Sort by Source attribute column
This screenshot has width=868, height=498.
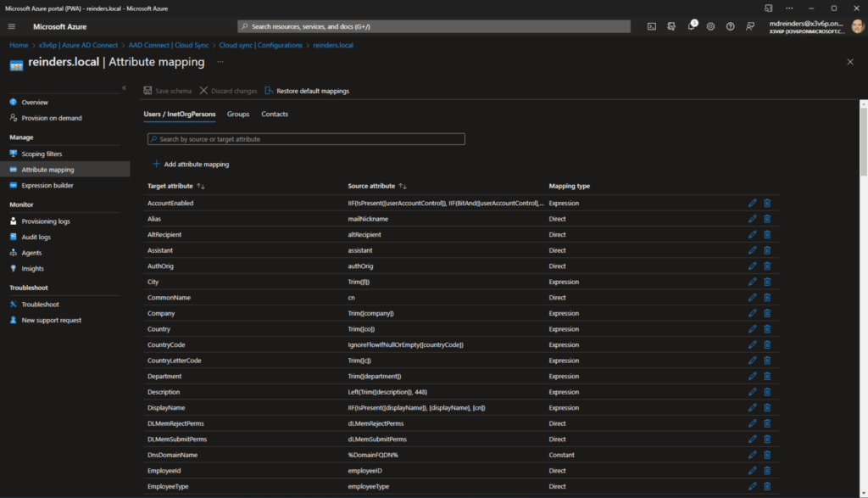pyautogui.click(x=377, y=186)
